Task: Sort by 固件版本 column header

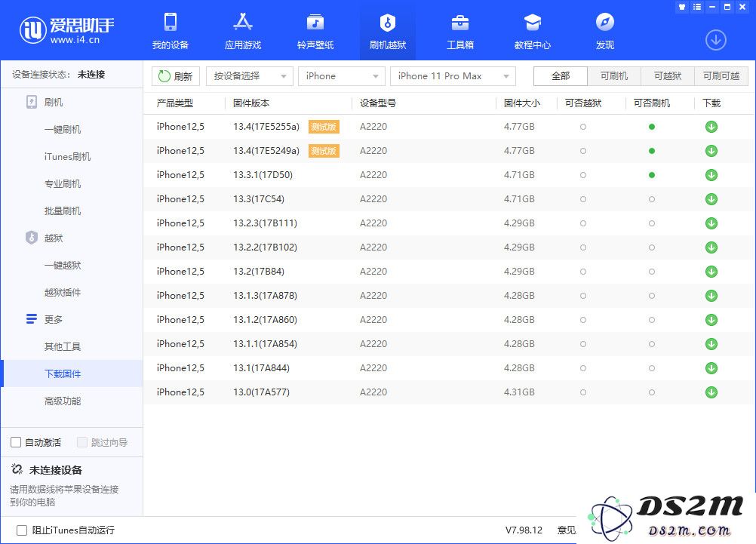Action: [250, 103]
